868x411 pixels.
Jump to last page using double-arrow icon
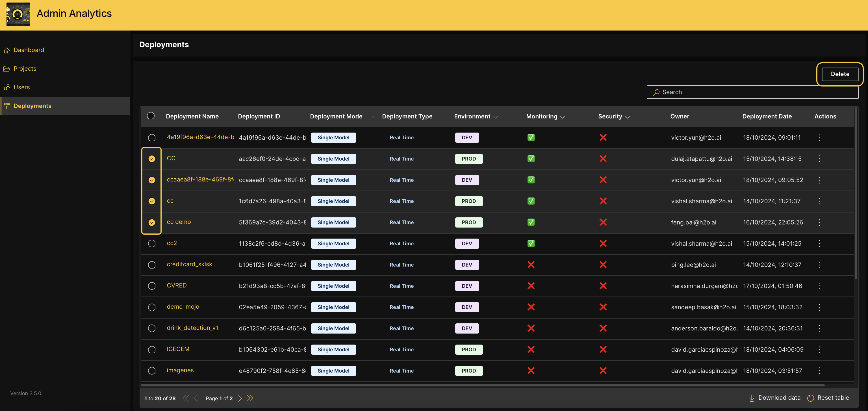250,398
